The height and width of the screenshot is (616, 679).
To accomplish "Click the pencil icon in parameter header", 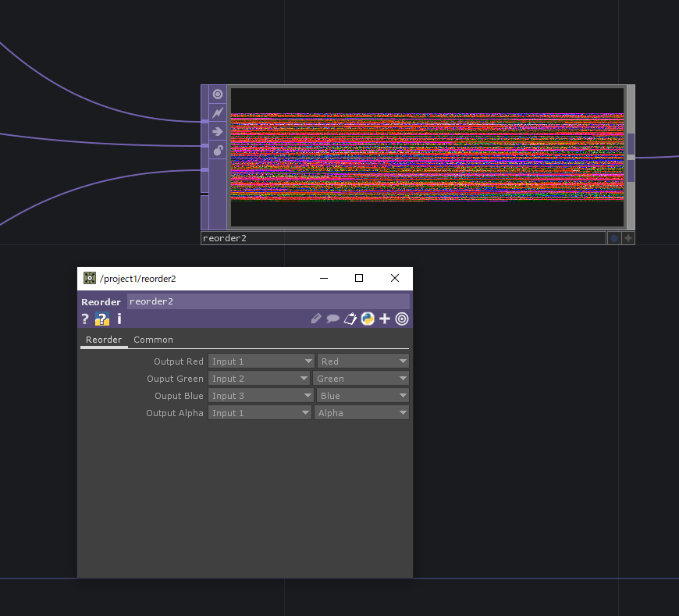I will pos(316,319).
